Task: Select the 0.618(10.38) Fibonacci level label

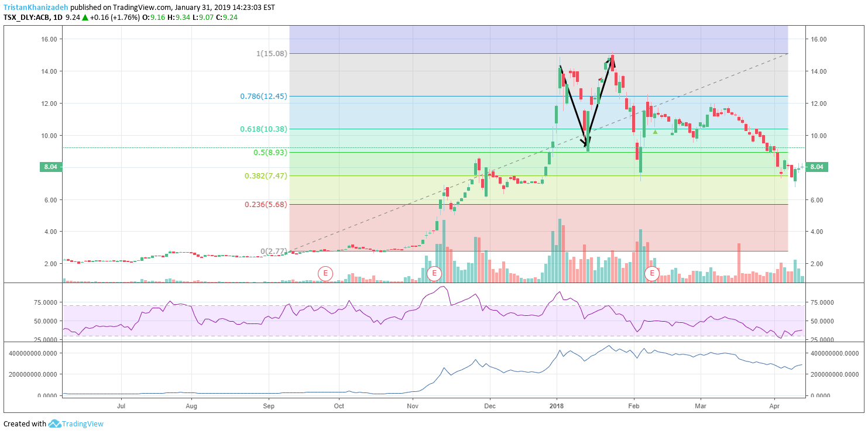Action: point(264,129)
